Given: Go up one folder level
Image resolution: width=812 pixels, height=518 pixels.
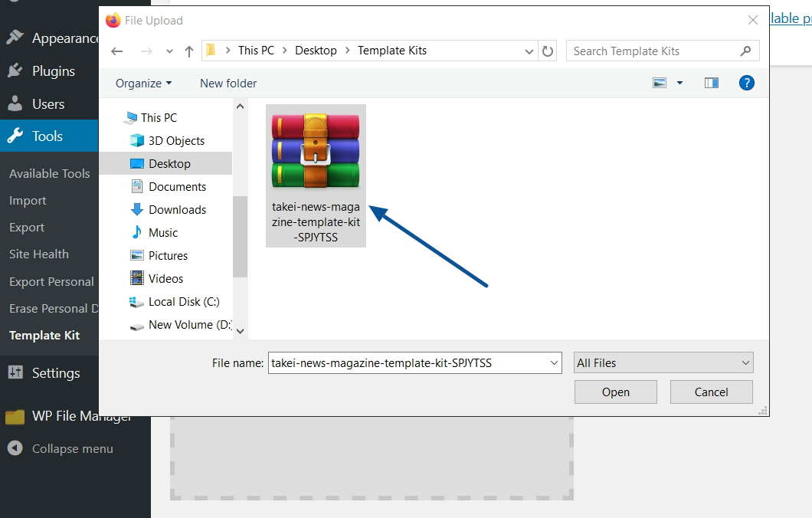Looking at the screenshot, I should pos(189,51).
